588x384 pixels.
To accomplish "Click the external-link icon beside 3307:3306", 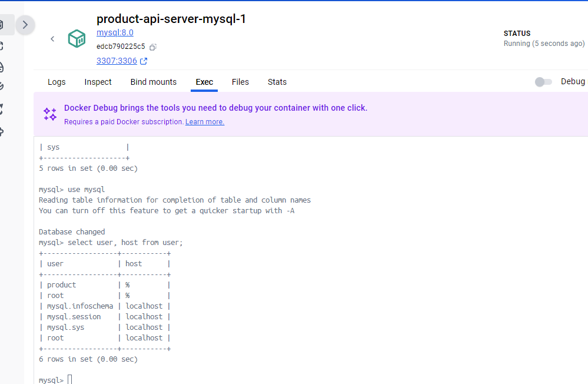I will coord(144,61).
